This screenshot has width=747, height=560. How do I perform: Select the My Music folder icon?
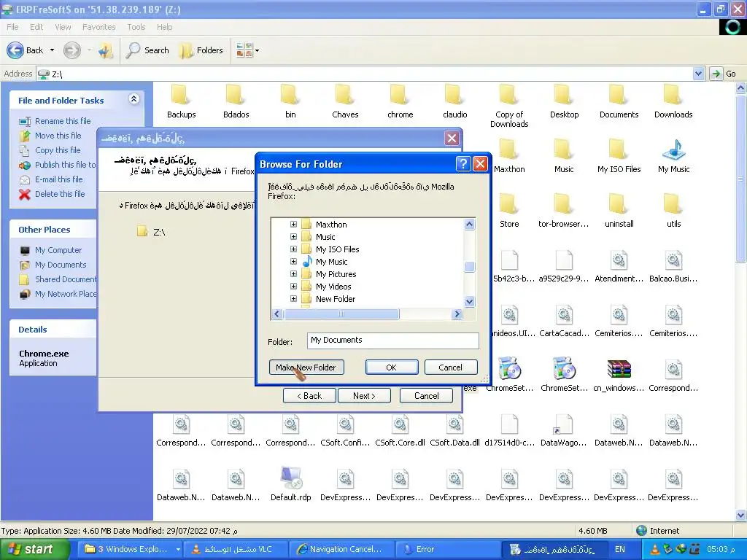pos(673,149)
